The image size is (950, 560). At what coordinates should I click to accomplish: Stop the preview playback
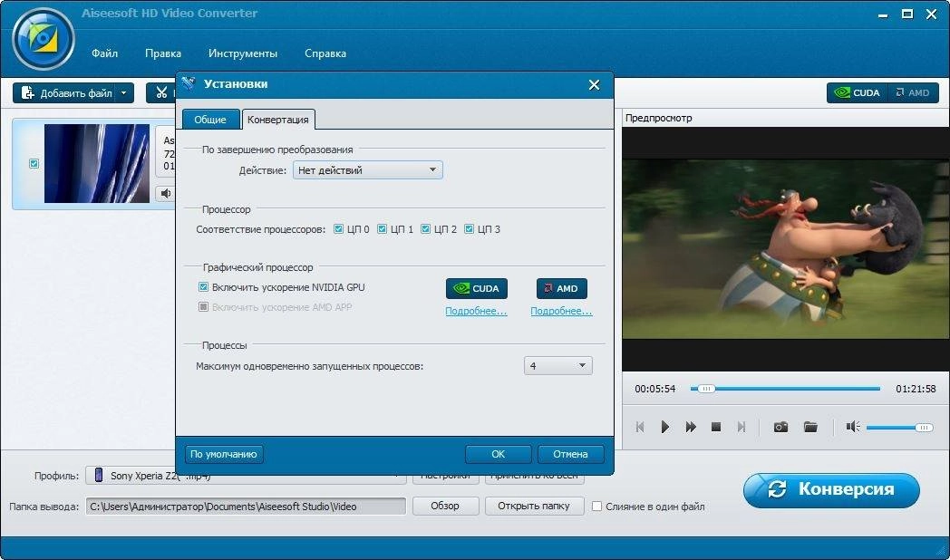(x=715, y=427)
